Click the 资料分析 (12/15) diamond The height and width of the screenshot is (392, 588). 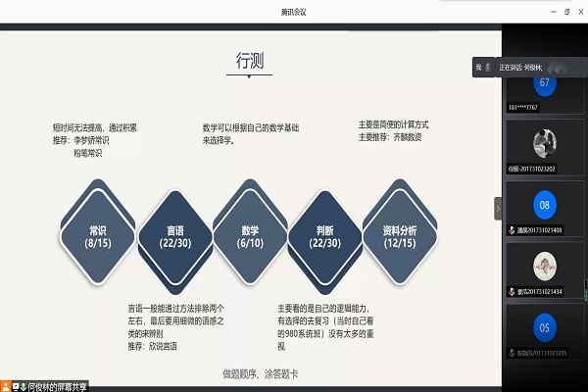[398, 236]
